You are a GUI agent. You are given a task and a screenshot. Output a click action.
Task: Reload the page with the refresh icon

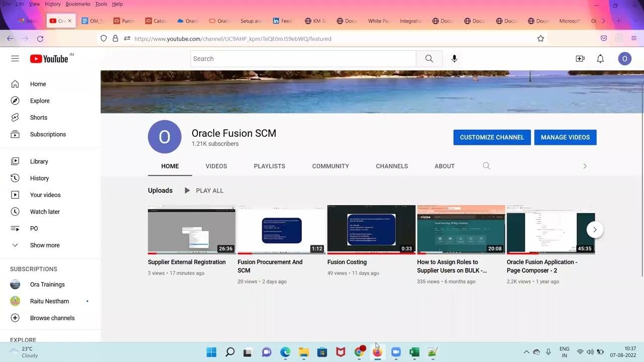coord(40,39)
